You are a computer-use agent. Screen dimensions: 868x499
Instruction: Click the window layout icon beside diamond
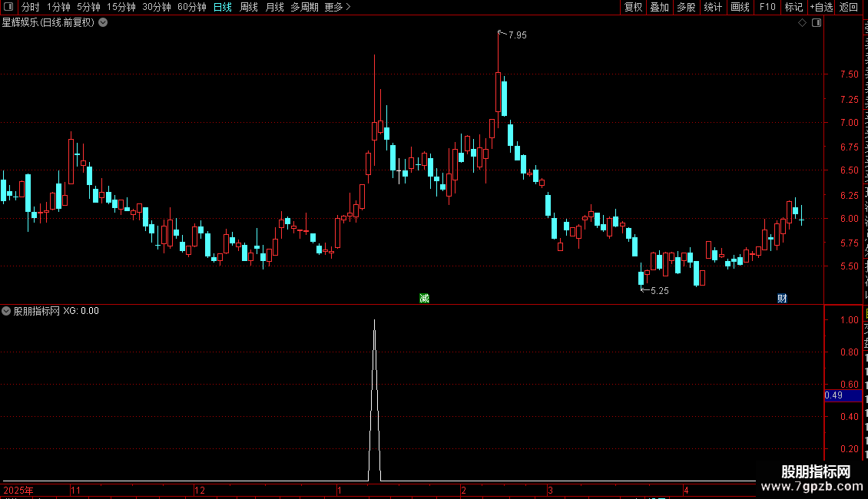click(817, 23)
